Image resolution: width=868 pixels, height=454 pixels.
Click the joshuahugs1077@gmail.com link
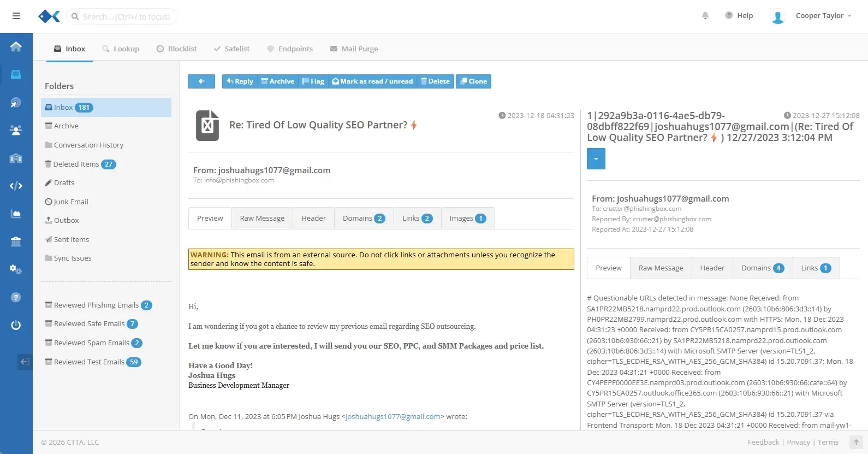click(x=393, y=416)
